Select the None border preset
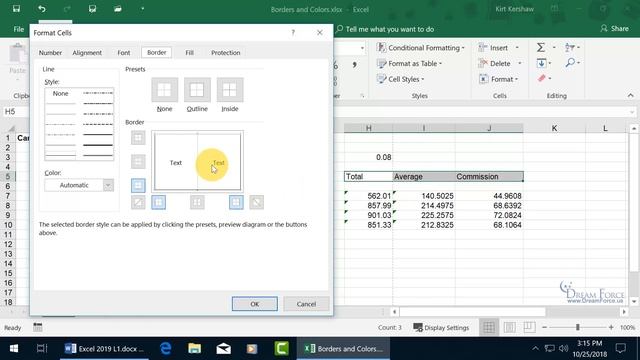 tap(164, 89)
